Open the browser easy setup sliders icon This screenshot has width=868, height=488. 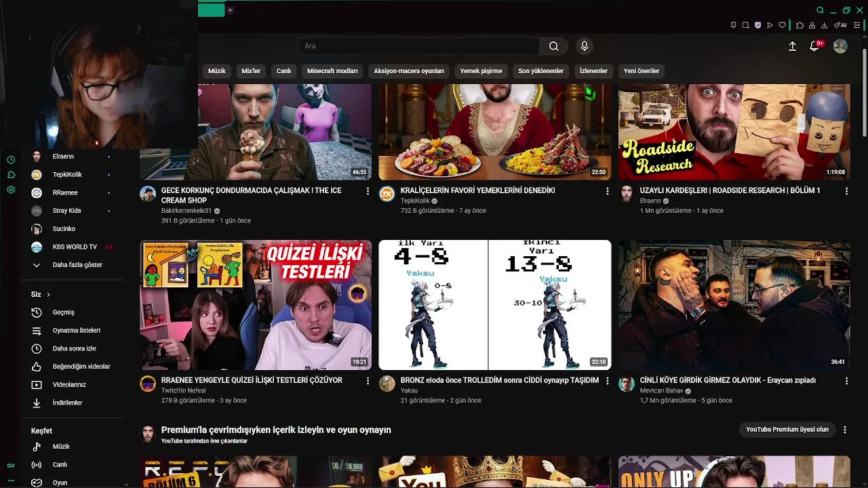[858, 25]
